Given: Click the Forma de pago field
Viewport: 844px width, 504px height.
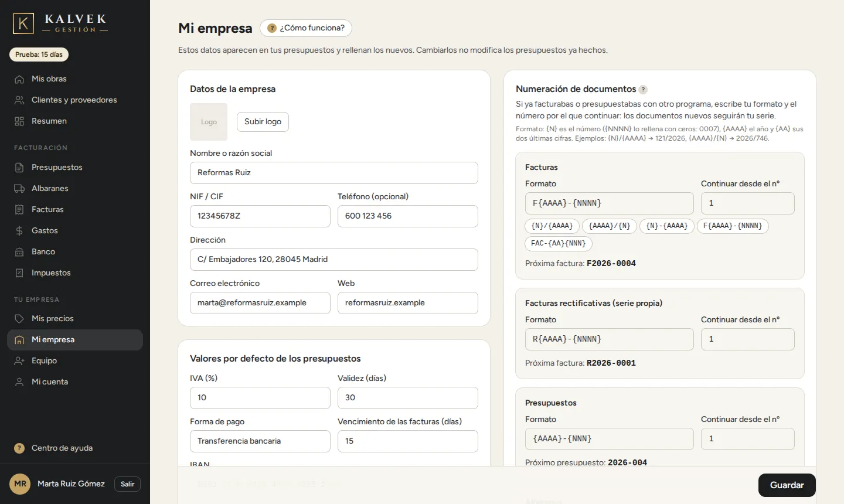Looking at the screenshot, I should (x=260, y=441).
